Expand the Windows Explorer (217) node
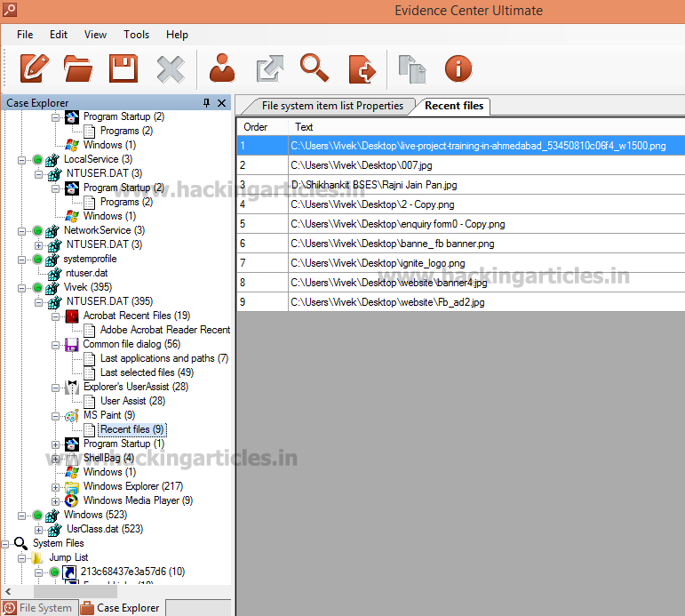Viewport: 685px width, 616px height. coord(55,487)
